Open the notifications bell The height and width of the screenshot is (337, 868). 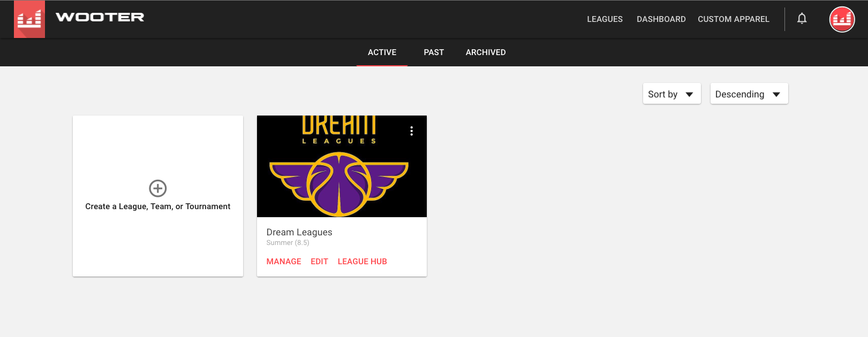point(802,19)
